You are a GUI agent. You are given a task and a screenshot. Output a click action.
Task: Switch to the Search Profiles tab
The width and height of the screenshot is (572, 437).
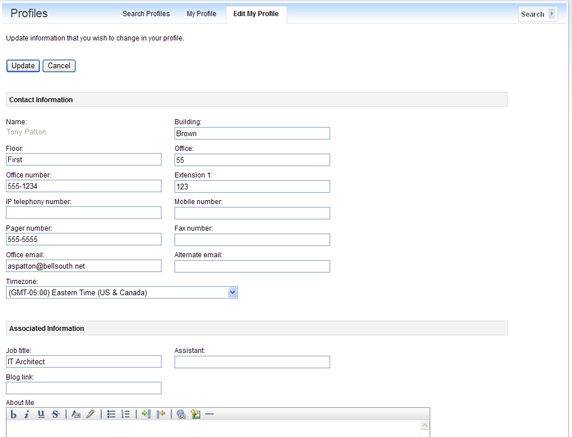pos(146,14)
